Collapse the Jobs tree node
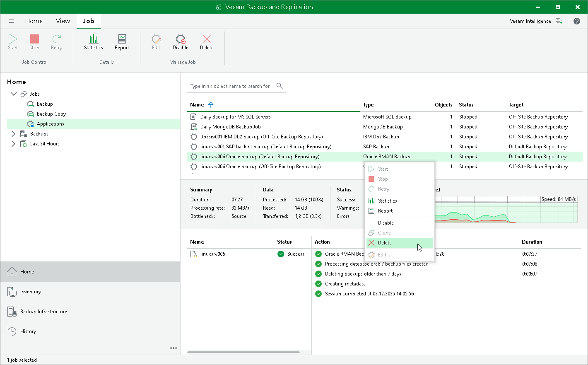The image size is (588, 365). click(13, 94)
